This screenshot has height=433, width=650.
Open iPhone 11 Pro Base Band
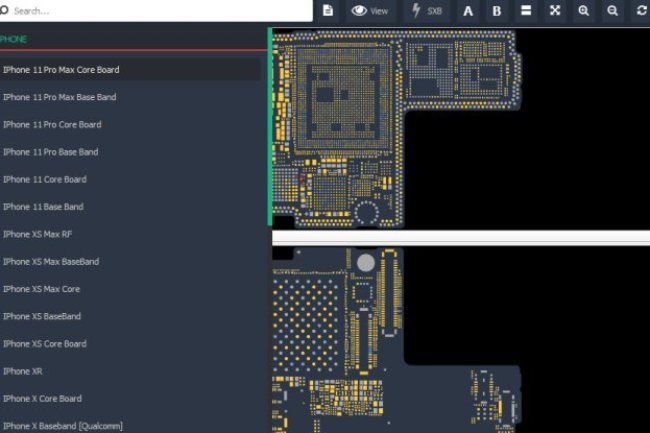point(51,152)
